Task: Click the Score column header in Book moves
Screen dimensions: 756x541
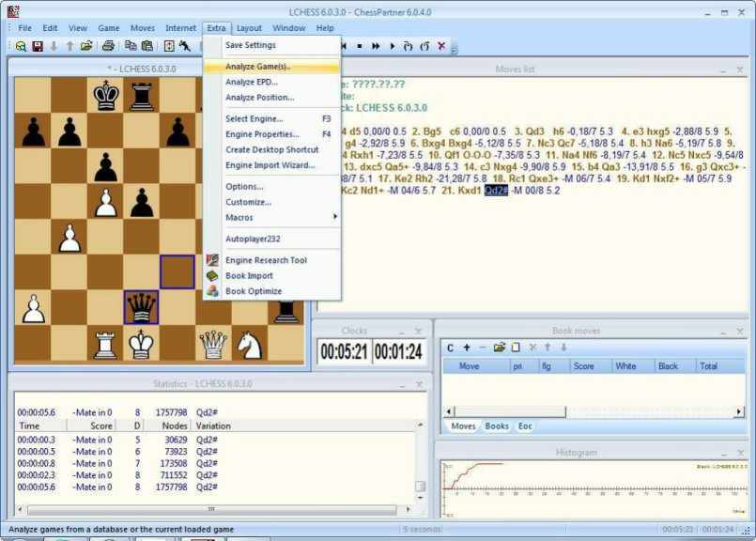Action: click(x=583, y=366)
